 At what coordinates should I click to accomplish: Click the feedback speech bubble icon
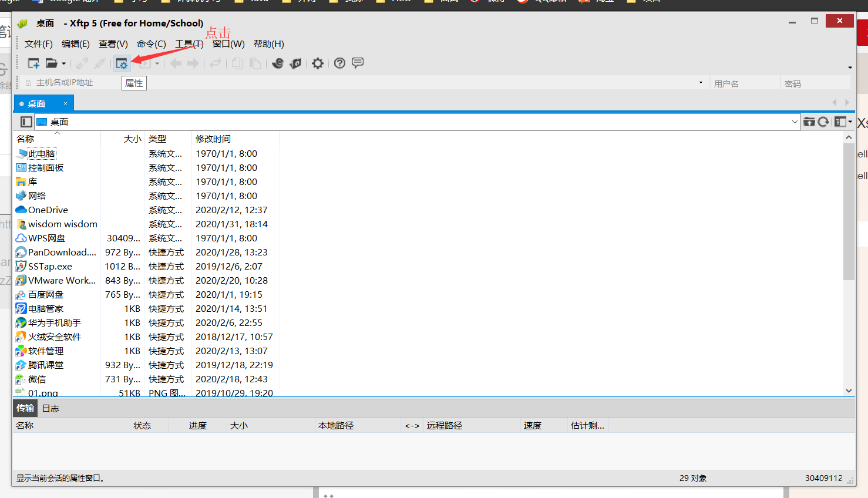point(358,63)
